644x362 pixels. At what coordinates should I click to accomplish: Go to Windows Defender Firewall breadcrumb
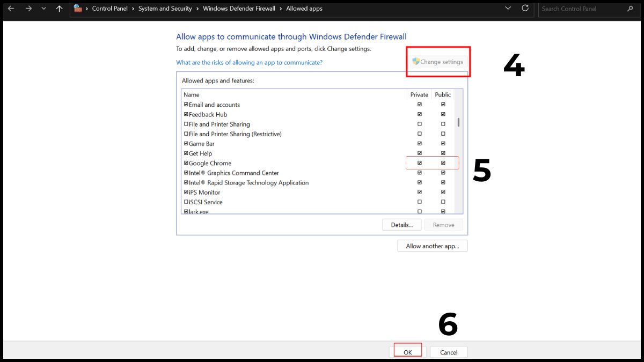[x=239, y=9]
